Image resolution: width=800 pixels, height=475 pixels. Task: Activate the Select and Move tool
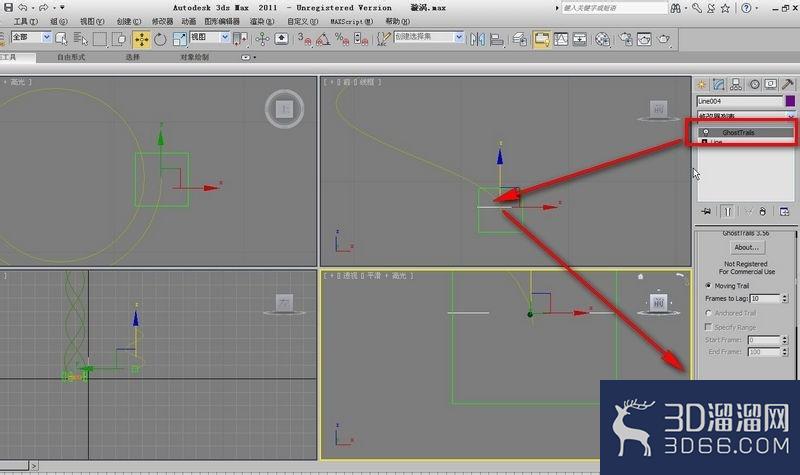click(141, 39)
